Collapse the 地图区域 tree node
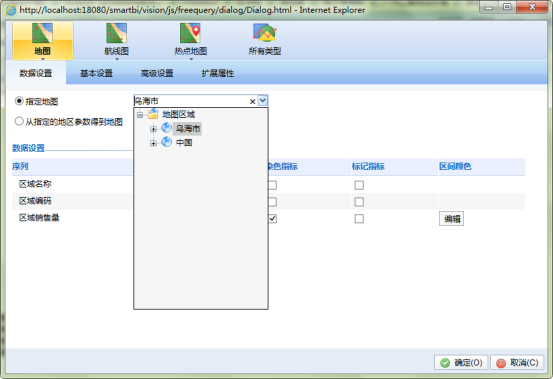Image resolution: width=553 pixels, height=379 pixels. [x=140, y=115]
